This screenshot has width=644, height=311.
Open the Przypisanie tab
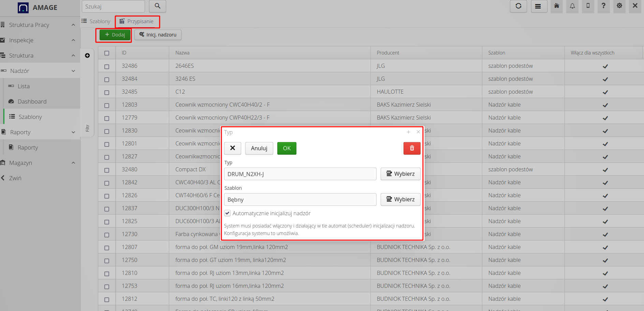(x=137, y=21)
